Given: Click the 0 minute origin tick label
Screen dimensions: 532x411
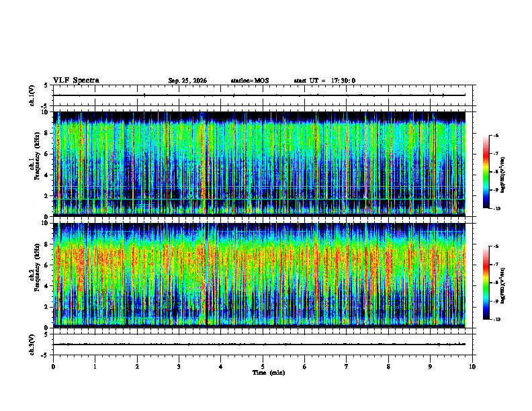Looking at the screenshot, I should (x=53, y=367).
